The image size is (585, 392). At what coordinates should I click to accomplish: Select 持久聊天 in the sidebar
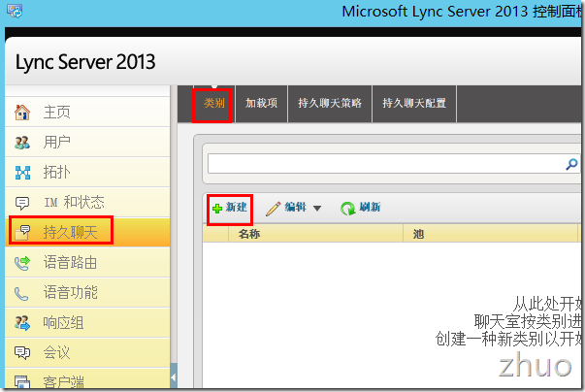click(87, 232)
